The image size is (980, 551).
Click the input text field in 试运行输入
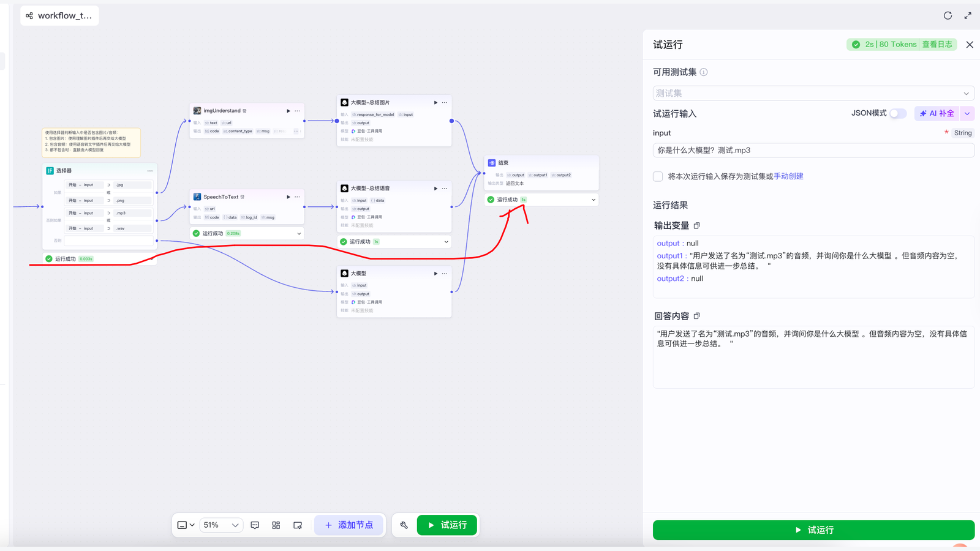point(813,150)
